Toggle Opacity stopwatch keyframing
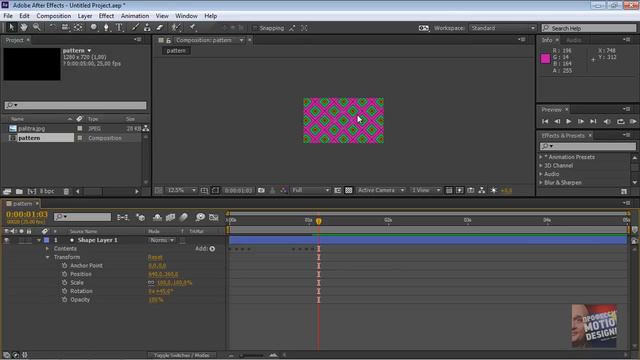The height and width of the screenshot is (360, 640). click(64, 300)
